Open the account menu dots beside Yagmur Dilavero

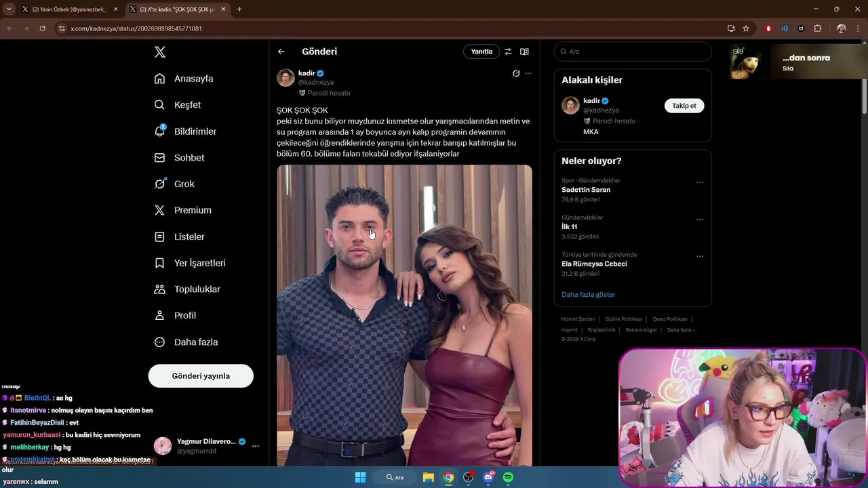(256, 446)
